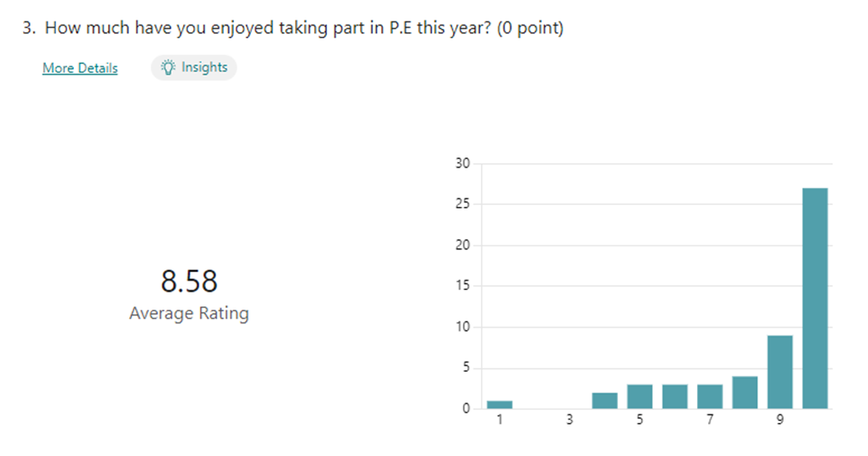Click the x-axis label 3
The width and height of the screenshot is (868, 456).
click(569, 420)
